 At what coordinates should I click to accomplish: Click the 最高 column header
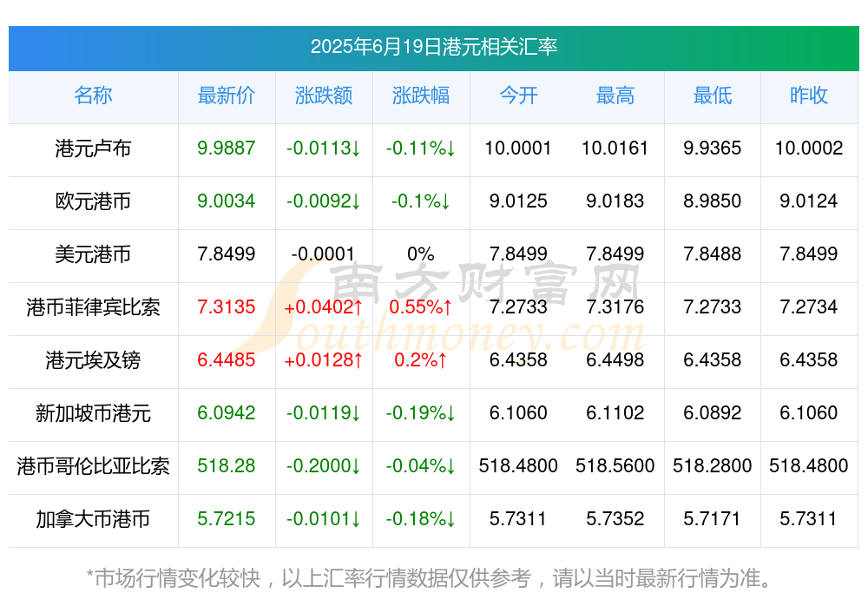(x=615, y=96)
